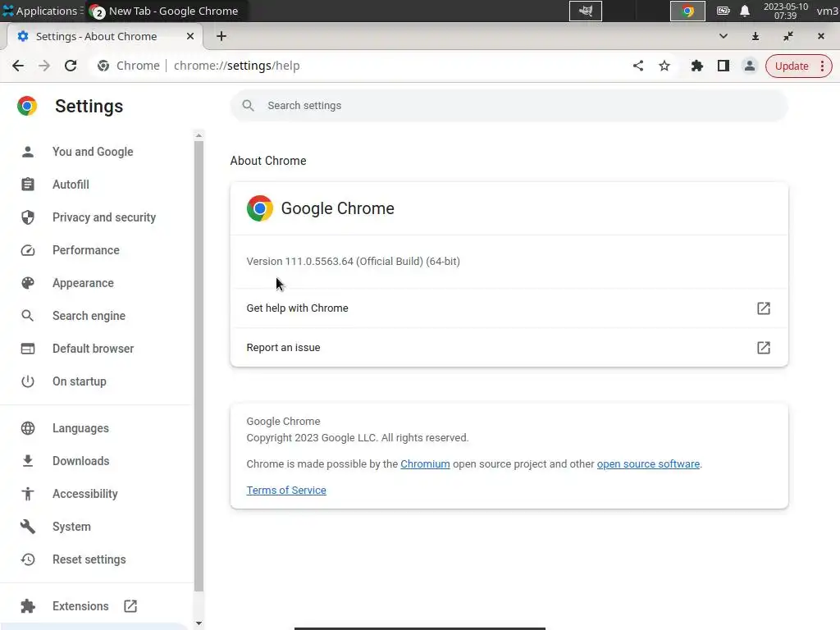This screenshot has height=630, width=840.
Task: Open the profile avatar menu
Action: point(750,66)
